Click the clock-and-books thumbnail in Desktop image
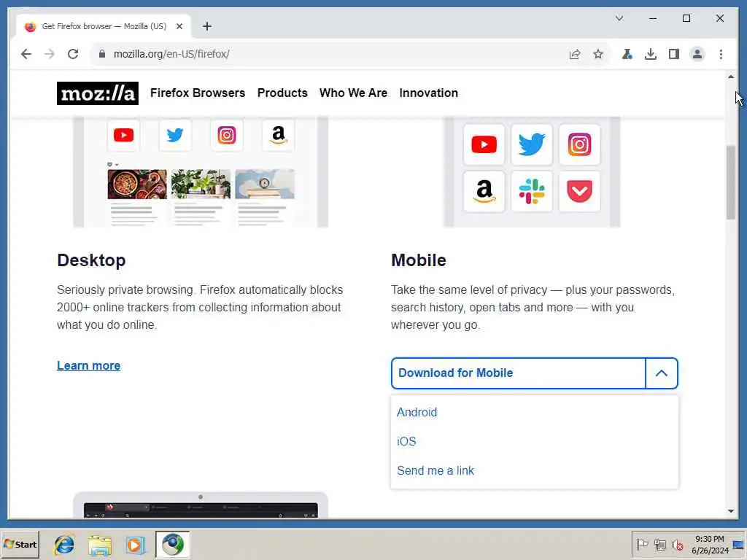Image resolution: width=747 pixels, height=560 pixels. (264, 184)
